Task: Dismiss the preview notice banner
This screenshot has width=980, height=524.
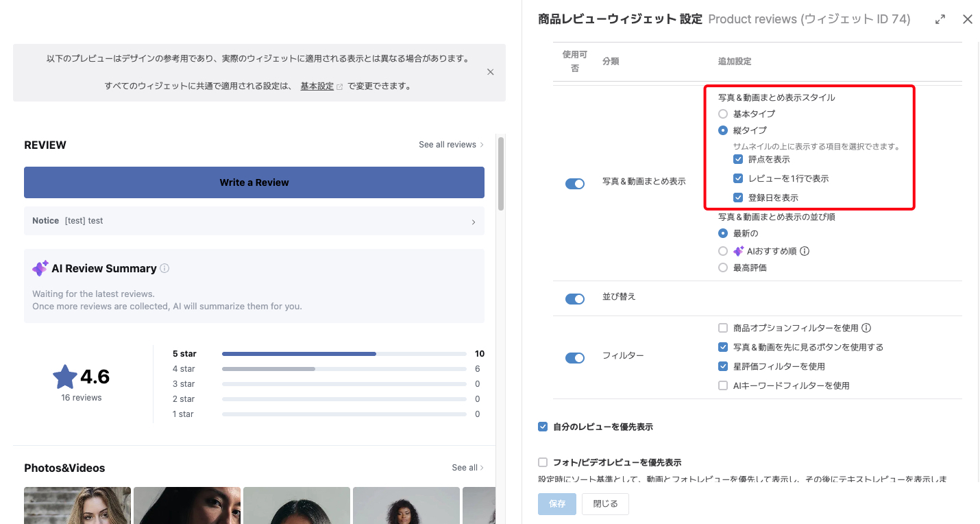Action: tap(490, 72)
